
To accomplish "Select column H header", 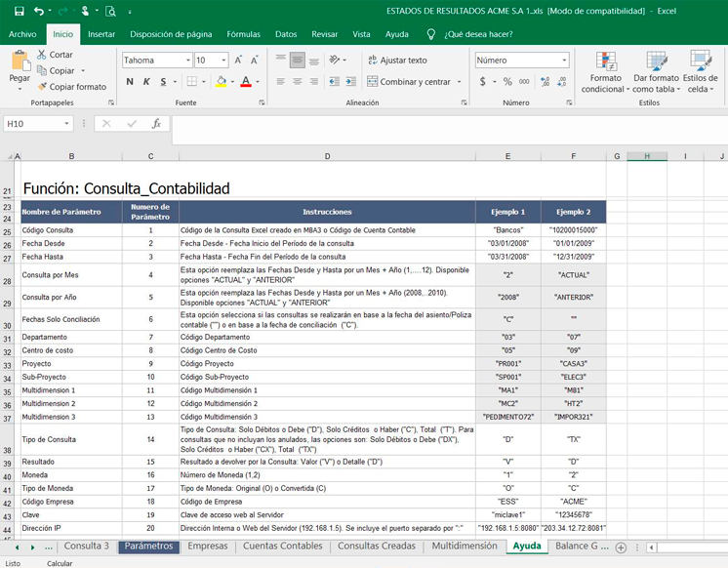I will 647,156.
